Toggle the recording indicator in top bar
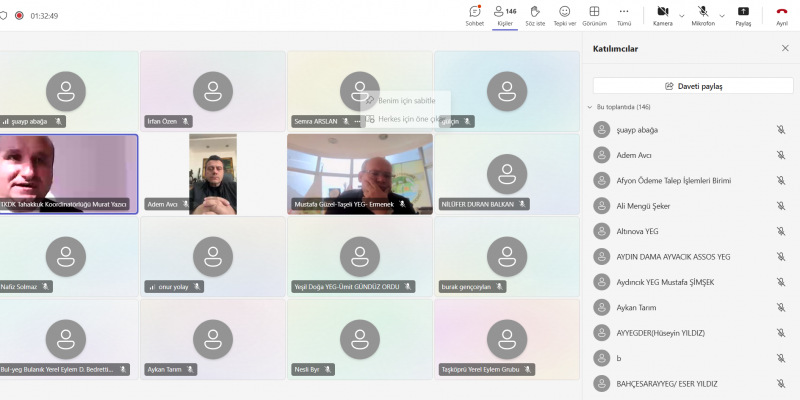800x400 pixels. point(19,16)
